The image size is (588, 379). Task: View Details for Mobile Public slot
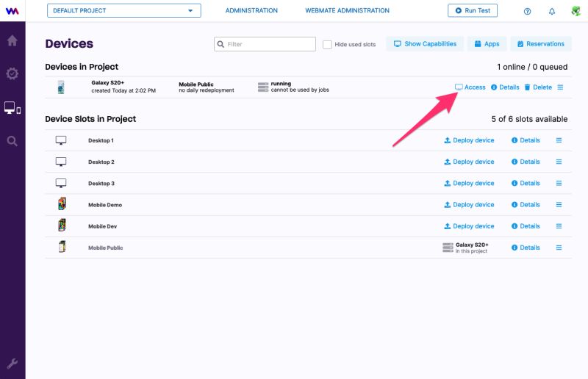pyautogui.click(x=526, y=248)
